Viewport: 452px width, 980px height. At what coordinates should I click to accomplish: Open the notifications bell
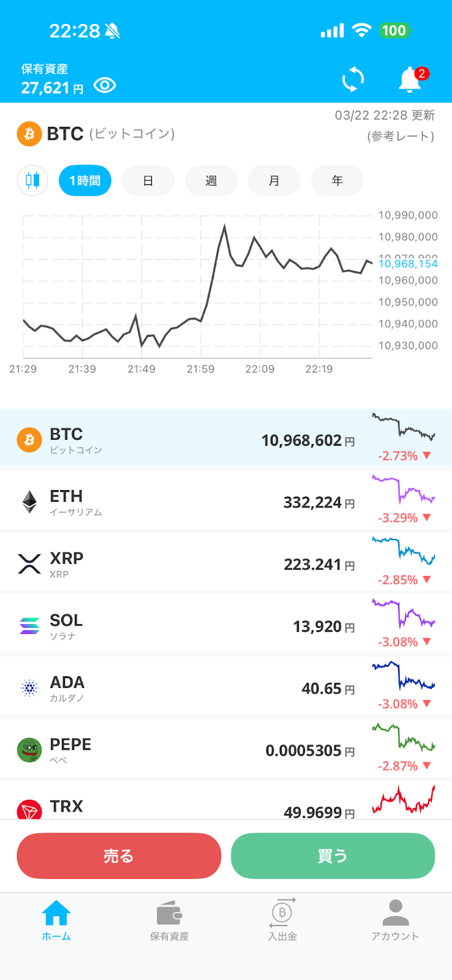click(410, 80)
